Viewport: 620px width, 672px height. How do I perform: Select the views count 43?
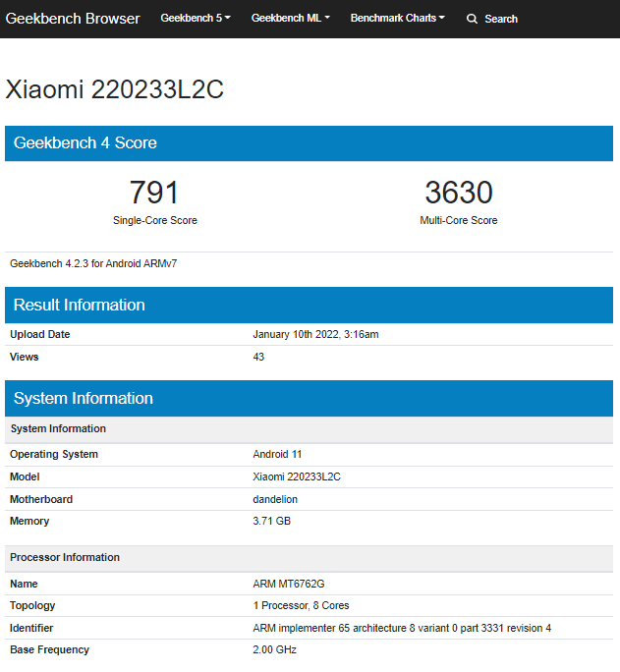coord(258,357)
